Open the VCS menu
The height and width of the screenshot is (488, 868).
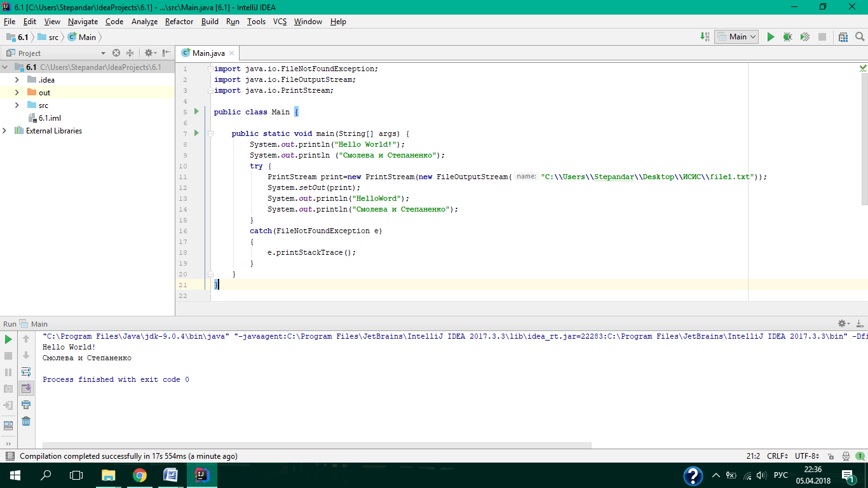pyautogui.click(x=280, y=22)
